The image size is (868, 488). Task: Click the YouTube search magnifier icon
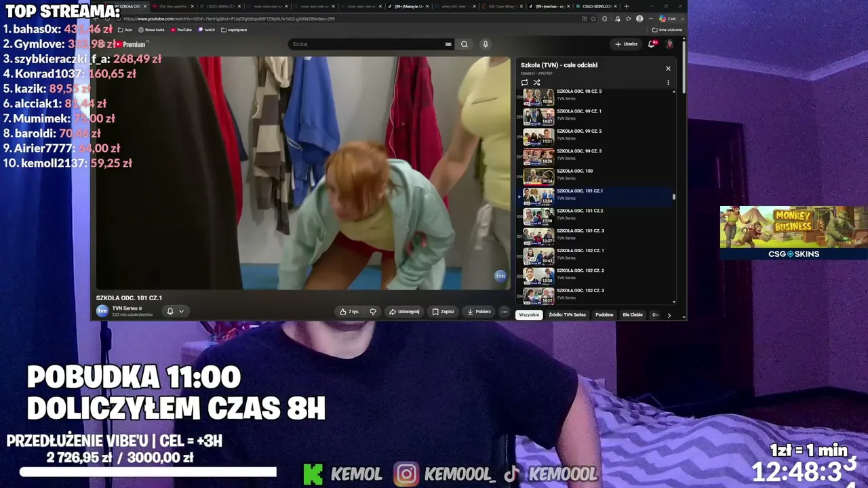(465, 44)
